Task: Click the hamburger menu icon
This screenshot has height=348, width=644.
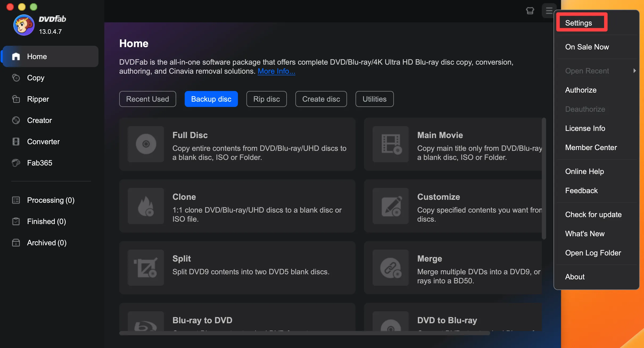Action: pyautogui.click(x=549, y=11)
